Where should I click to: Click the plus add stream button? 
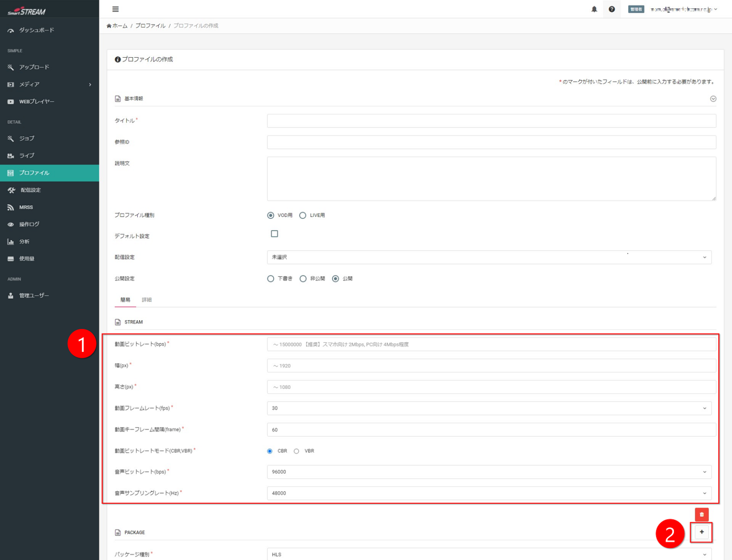pos(701,532)
